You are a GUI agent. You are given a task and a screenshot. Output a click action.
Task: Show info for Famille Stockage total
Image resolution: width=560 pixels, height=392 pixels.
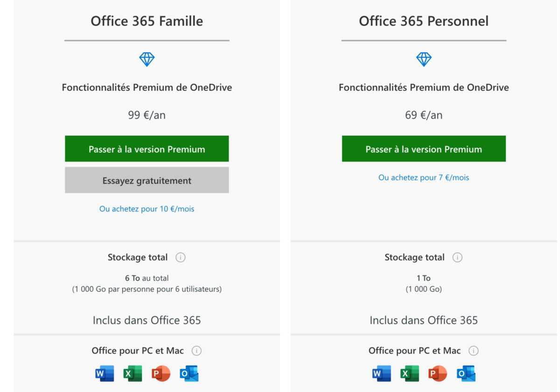(x=181, y=258)
